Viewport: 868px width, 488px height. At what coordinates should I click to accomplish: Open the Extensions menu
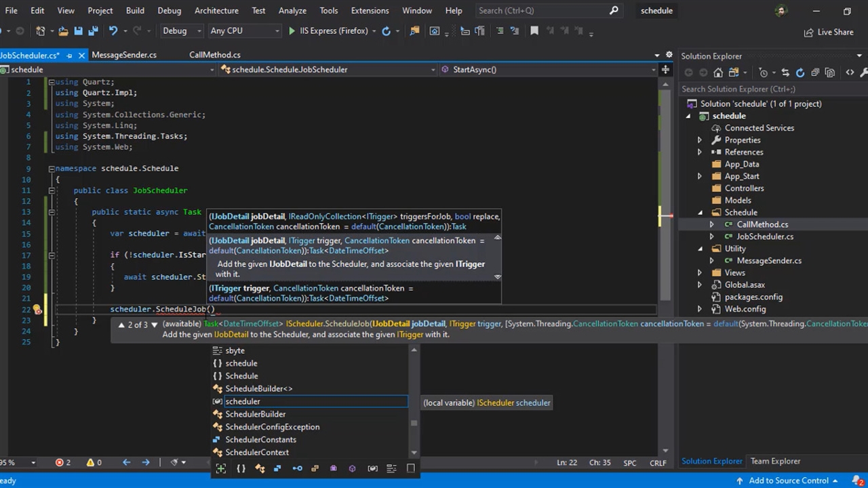coord(370,11)
